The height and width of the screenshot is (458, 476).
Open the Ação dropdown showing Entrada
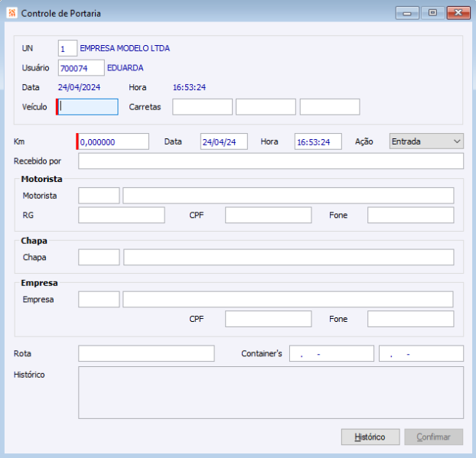pos(426,141)
